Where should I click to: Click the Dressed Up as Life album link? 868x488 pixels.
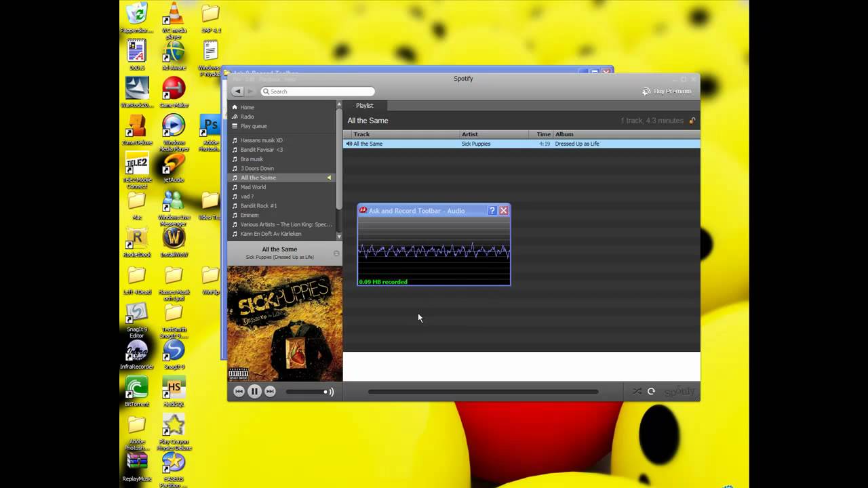point(577,144)
